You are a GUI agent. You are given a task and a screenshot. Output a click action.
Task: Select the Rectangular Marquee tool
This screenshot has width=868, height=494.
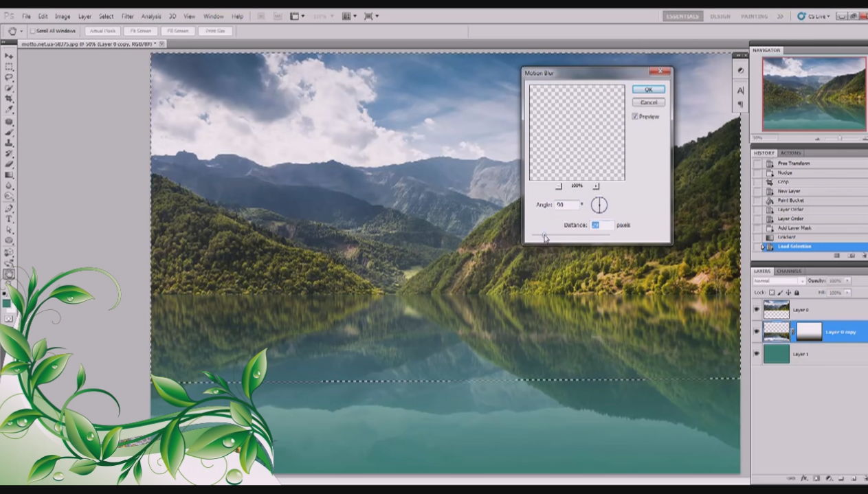9,67
